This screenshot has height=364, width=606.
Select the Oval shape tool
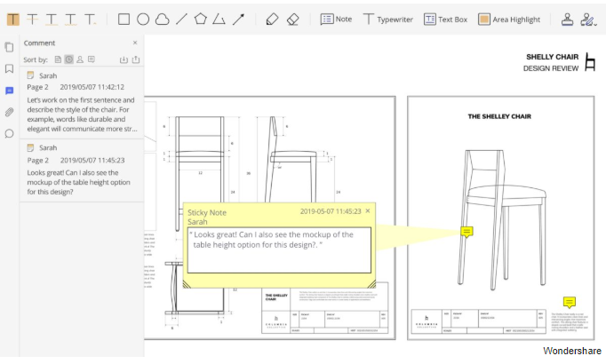[143, 19]
